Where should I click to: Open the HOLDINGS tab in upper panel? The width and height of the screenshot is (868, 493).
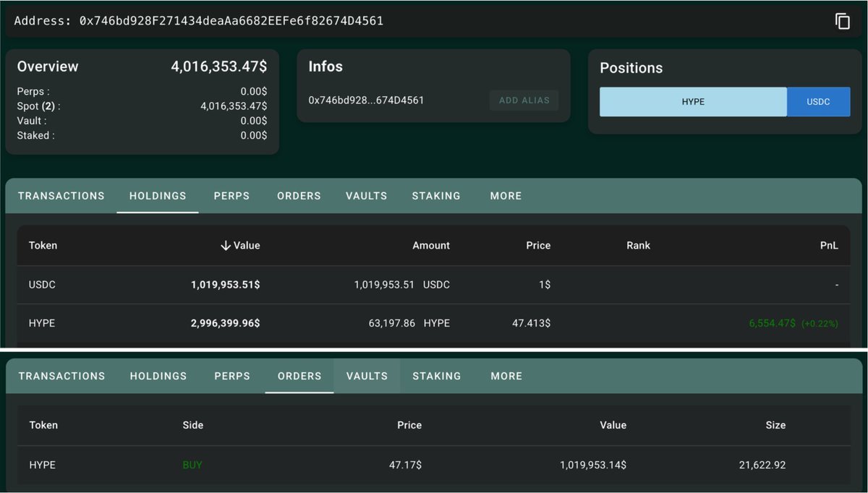(x=158, y=196)
